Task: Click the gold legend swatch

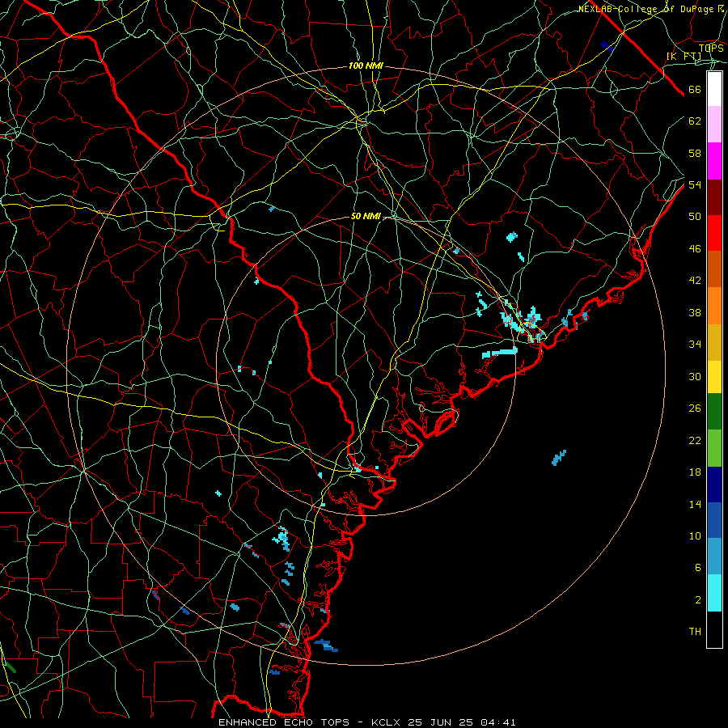Action: pos(714,342)
